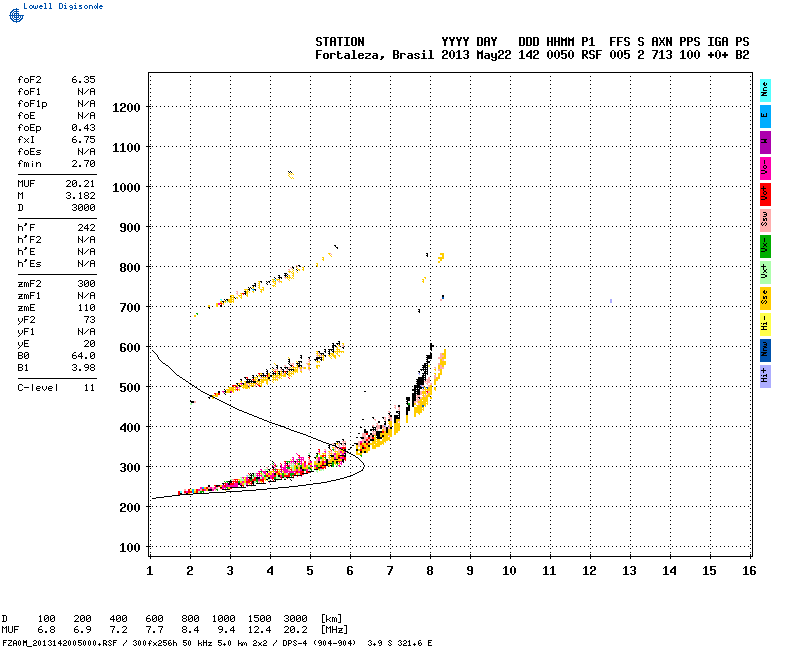Select the lavender Hi+ legend swatch
Viewport: 800px width, 650px height.
(x=765, y=377)
